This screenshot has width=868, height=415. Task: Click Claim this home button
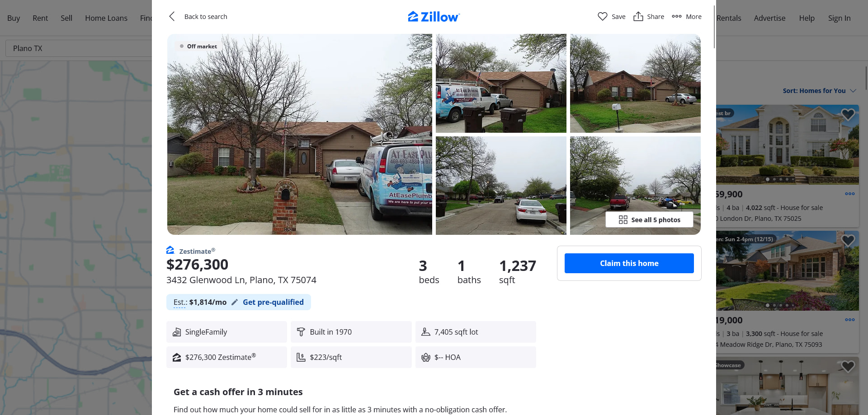[x=629, y=263]
